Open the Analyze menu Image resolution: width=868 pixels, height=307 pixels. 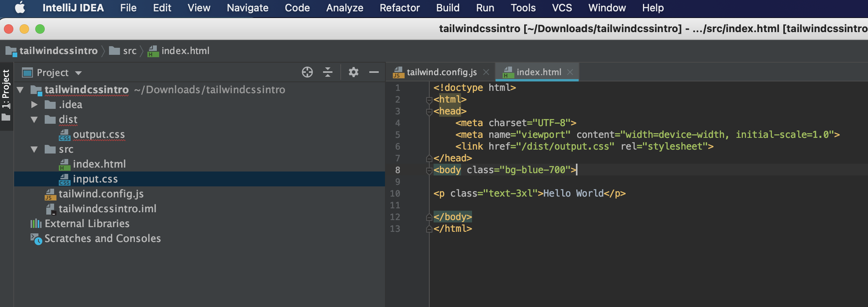[345, 8]
